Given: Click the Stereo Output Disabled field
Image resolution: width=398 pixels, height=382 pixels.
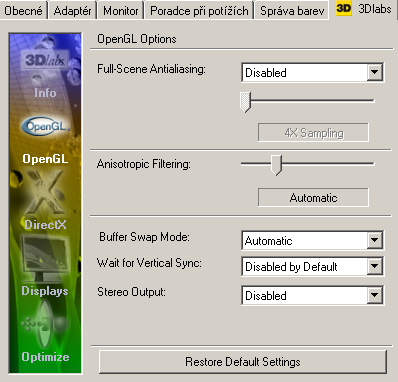Looking at the screenshot, I should point(312,295).
